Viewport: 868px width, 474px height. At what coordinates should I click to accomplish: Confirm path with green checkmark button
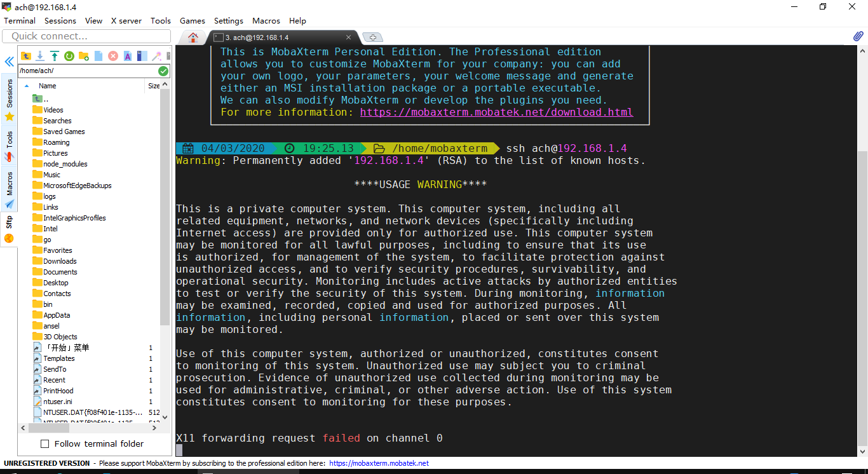pyautogui.click(x=163, y=71)
